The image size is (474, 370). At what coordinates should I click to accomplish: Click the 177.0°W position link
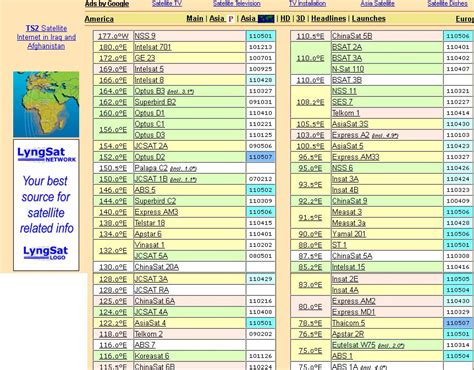point(113,36)
